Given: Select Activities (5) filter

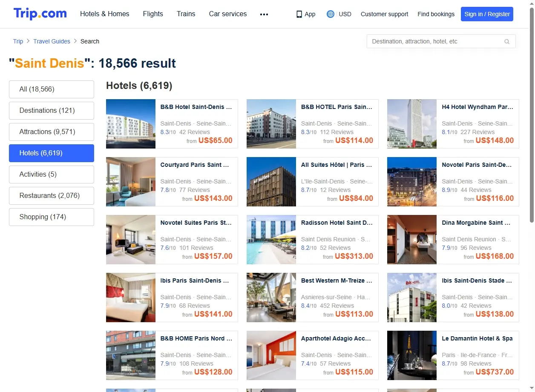Looking at the screenshot, I should coord(52,175).
